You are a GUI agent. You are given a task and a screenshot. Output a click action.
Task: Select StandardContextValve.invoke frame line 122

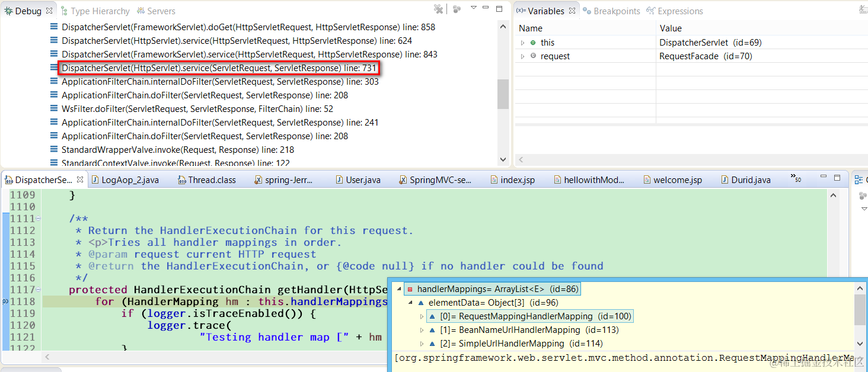point(175,163)
